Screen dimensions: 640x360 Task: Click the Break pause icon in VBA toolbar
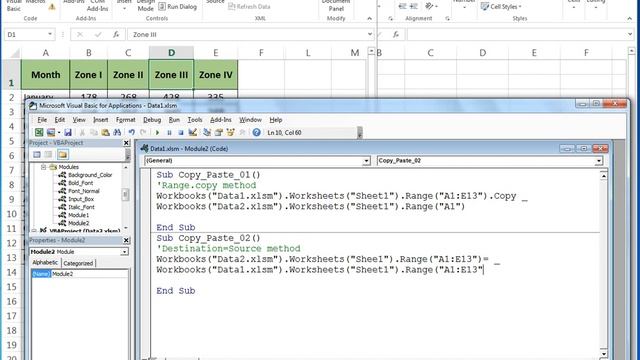point(169,132)
